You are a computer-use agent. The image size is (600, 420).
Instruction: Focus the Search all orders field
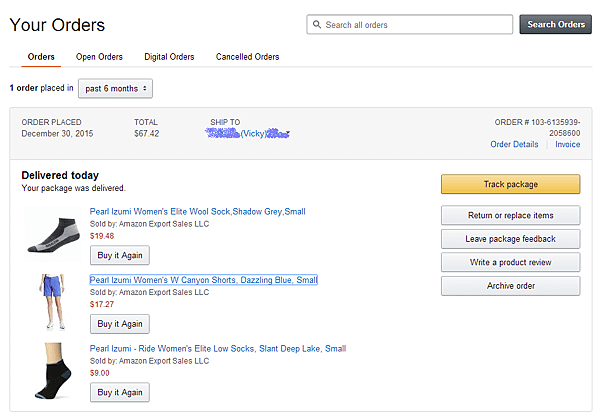409,24
